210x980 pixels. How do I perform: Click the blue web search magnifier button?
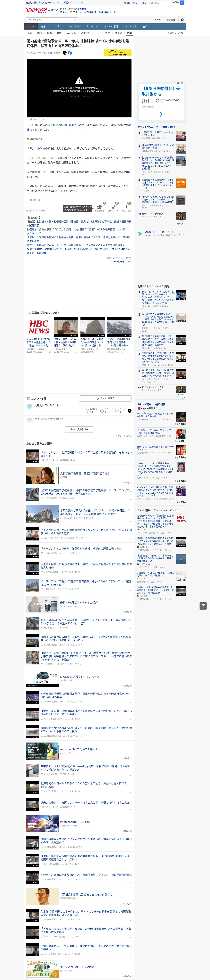coord(182,3)
